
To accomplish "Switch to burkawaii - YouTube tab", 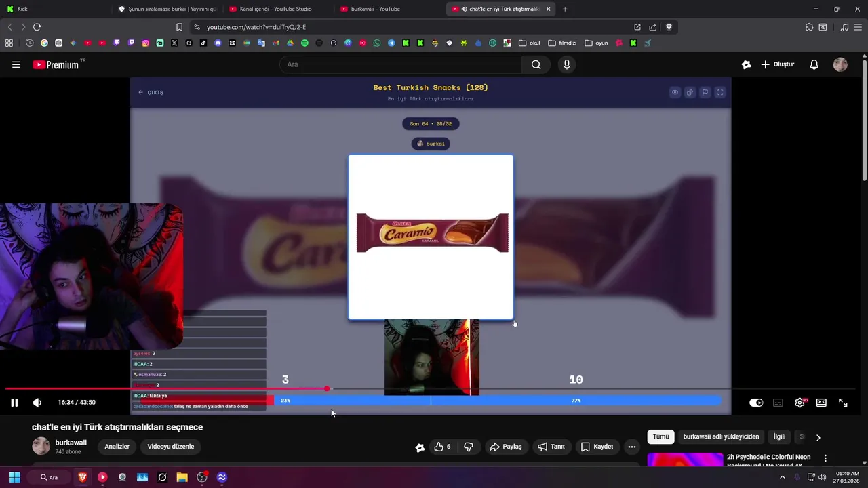I will (x=390, y=9).
